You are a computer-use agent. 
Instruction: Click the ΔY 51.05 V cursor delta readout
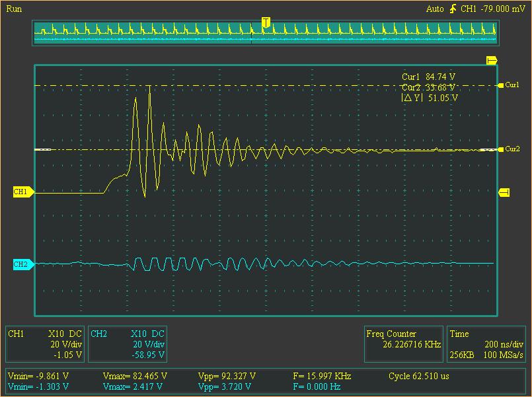(x=430, y=98)
